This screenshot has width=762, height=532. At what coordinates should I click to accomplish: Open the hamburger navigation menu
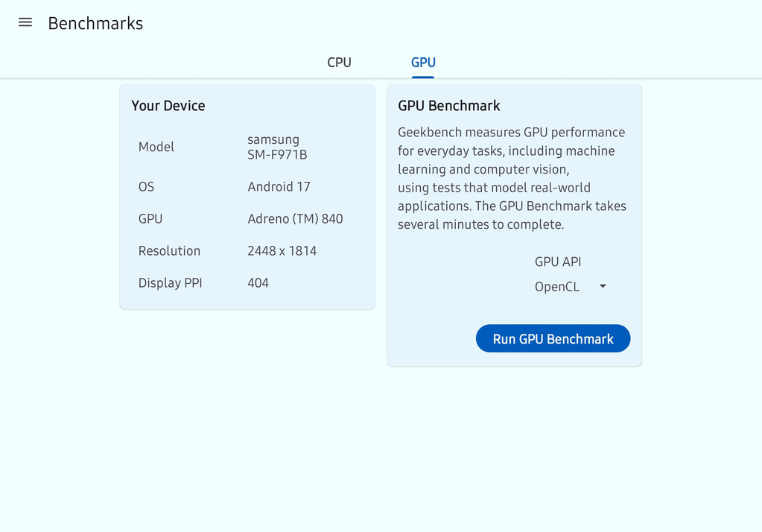pos(25,22)
